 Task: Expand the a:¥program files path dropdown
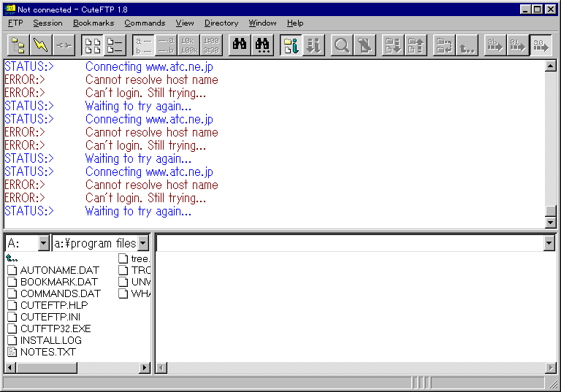(x=143, y=243)
